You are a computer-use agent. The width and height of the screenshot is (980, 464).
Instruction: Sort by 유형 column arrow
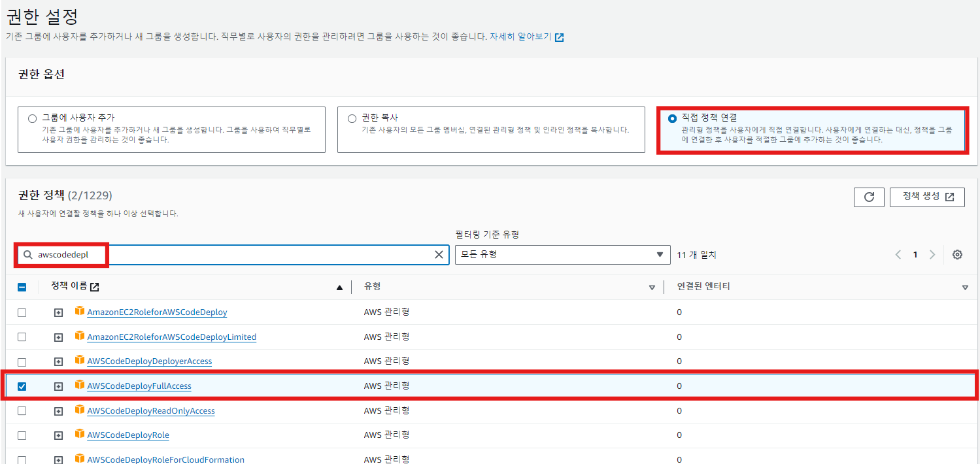[x=652, y=288]
